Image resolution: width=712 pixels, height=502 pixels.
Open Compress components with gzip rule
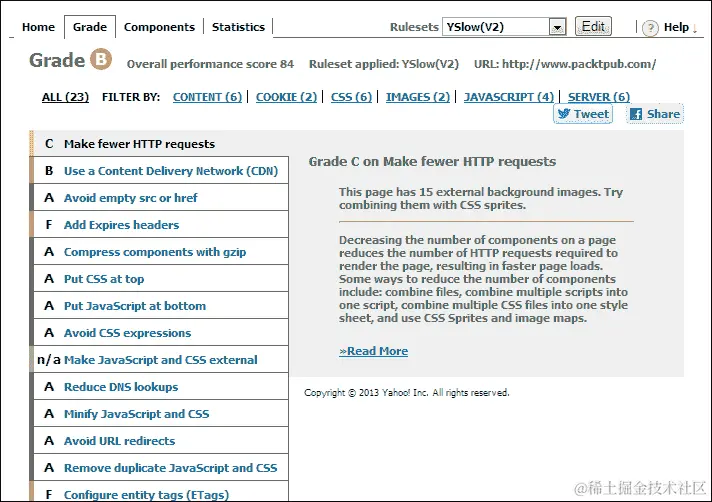[161, 252]
